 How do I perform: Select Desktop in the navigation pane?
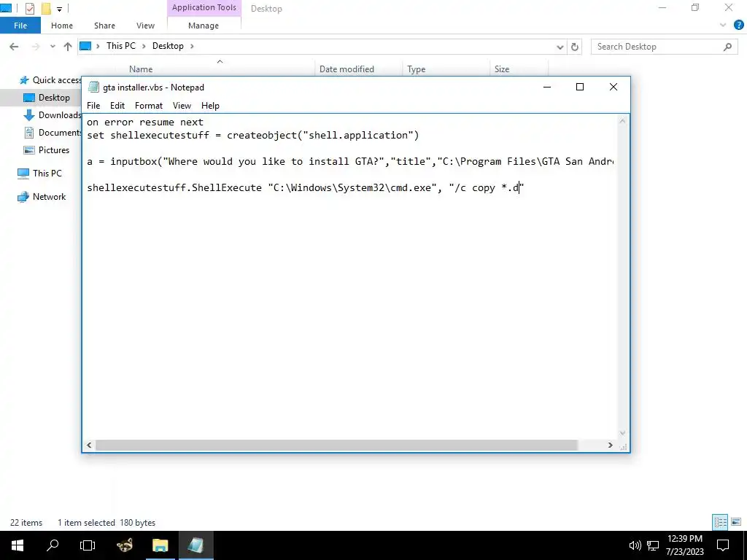(47, 98)
